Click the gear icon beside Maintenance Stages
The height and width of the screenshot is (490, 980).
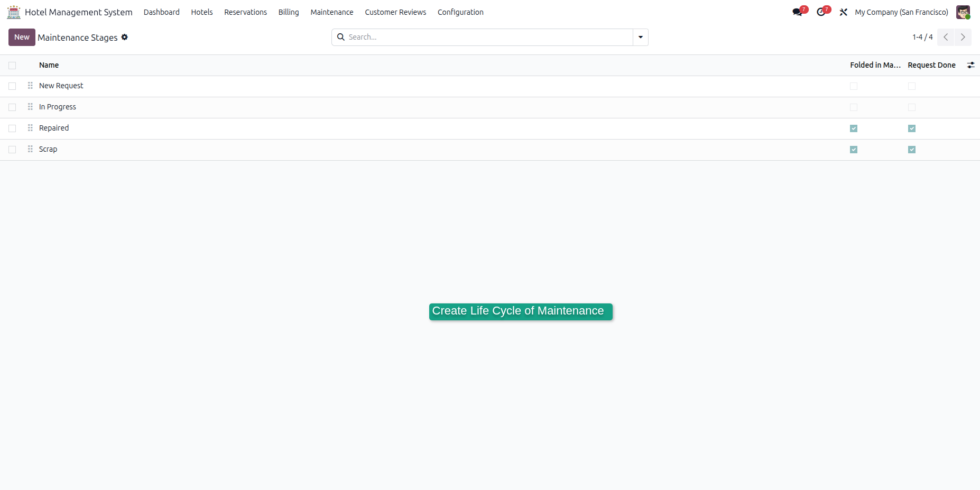tap(125, 37)
